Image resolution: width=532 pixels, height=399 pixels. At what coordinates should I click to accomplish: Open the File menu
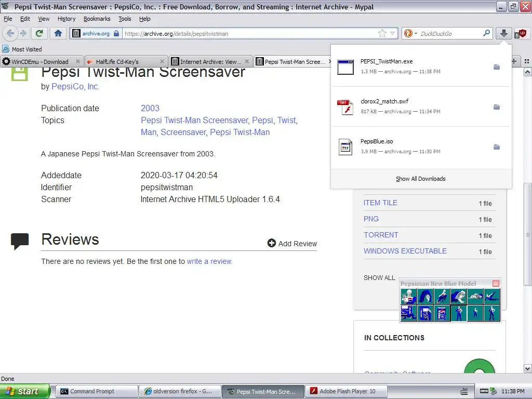pos(8,19)
